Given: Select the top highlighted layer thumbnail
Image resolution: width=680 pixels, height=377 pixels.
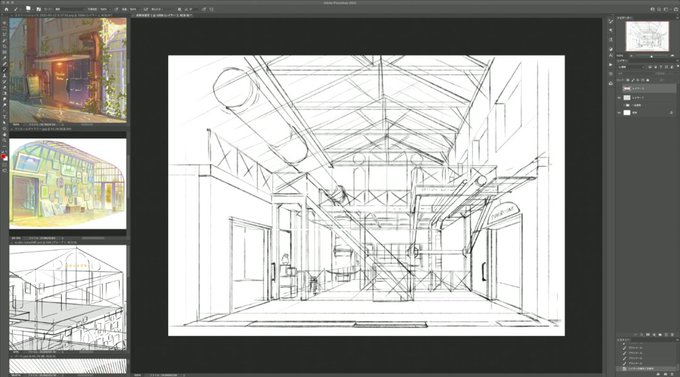Looking at the screenshot, I should click(x=627, y=89).
